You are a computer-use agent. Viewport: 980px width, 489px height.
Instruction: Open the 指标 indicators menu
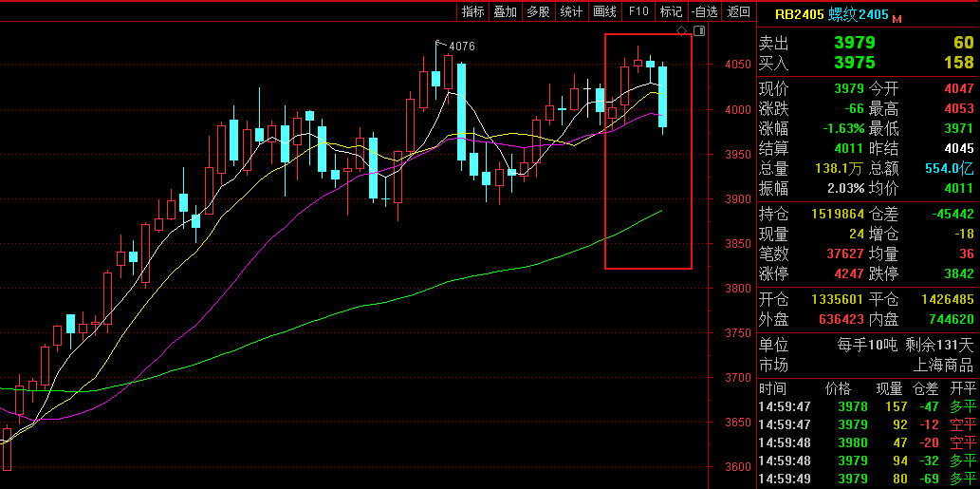click(472, 11)
